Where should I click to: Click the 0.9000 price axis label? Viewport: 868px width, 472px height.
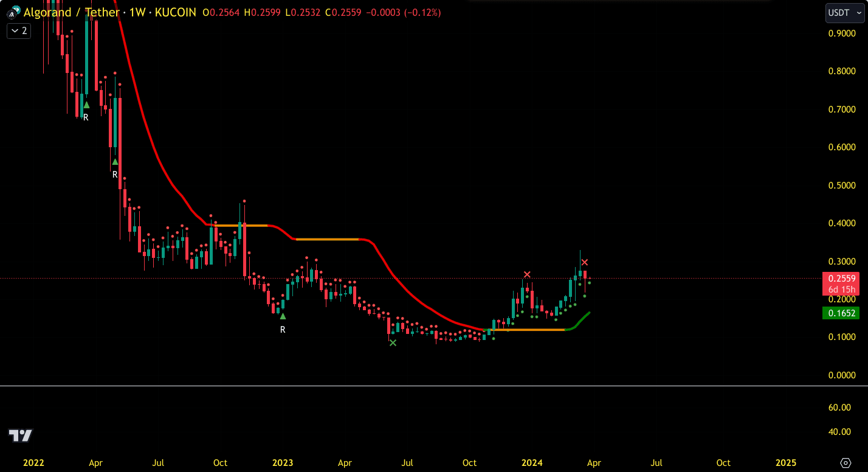842,33
